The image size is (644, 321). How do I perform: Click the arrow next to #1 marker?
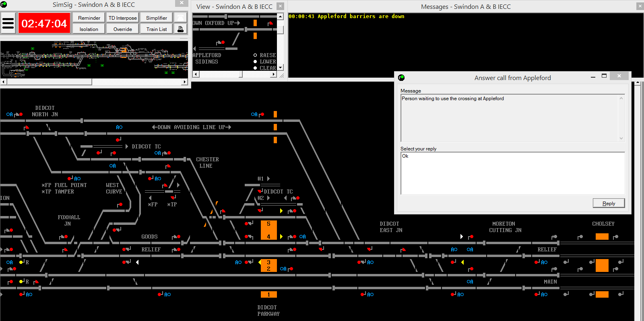click(x=268, y=179)
